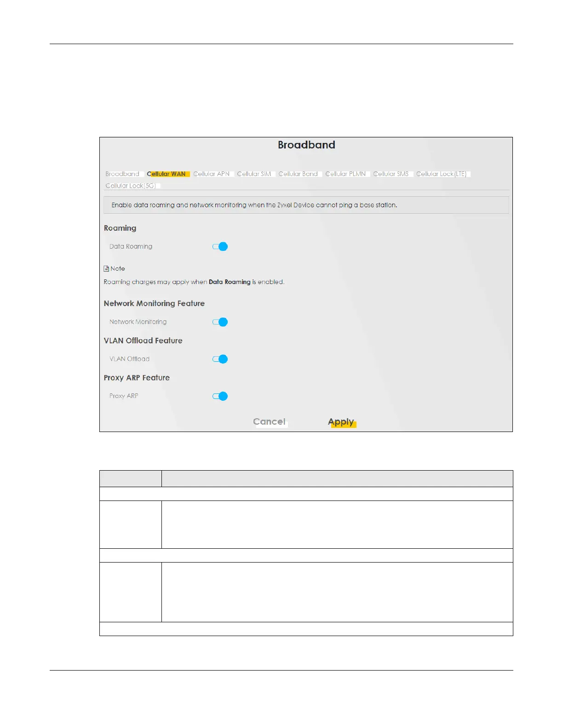This screenshot has width=563, height=728.
Task: Click the VLAN Offload Feature heading
Action: pos(143,341)
